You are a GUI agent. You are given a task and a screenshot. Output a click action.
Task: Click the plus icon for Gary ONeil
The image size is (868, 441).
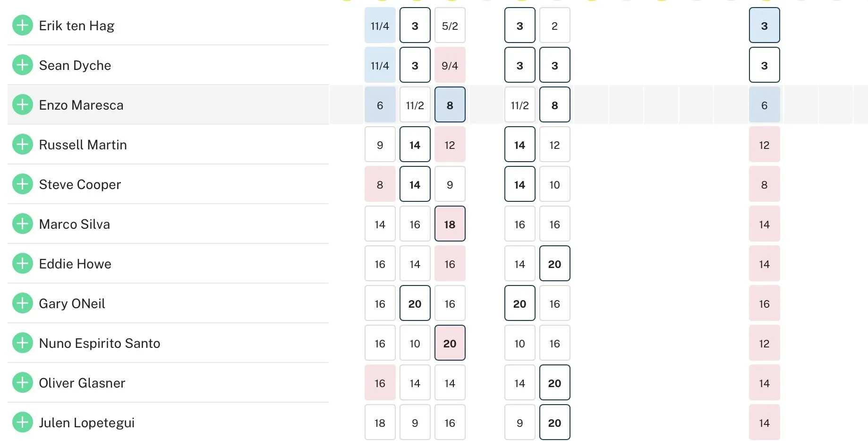pos(22,303)
